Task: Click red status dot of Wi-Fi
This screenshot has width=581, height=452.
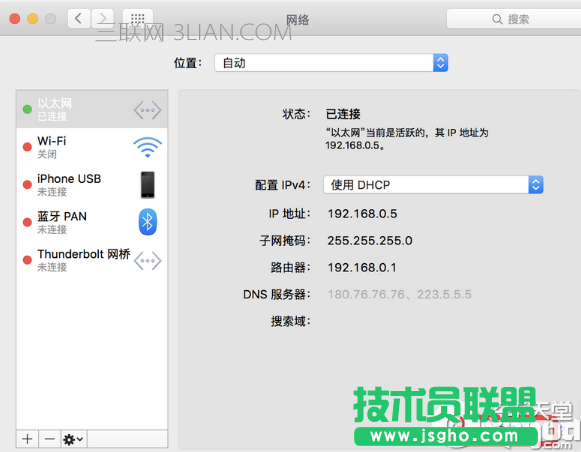Action: 27,147
